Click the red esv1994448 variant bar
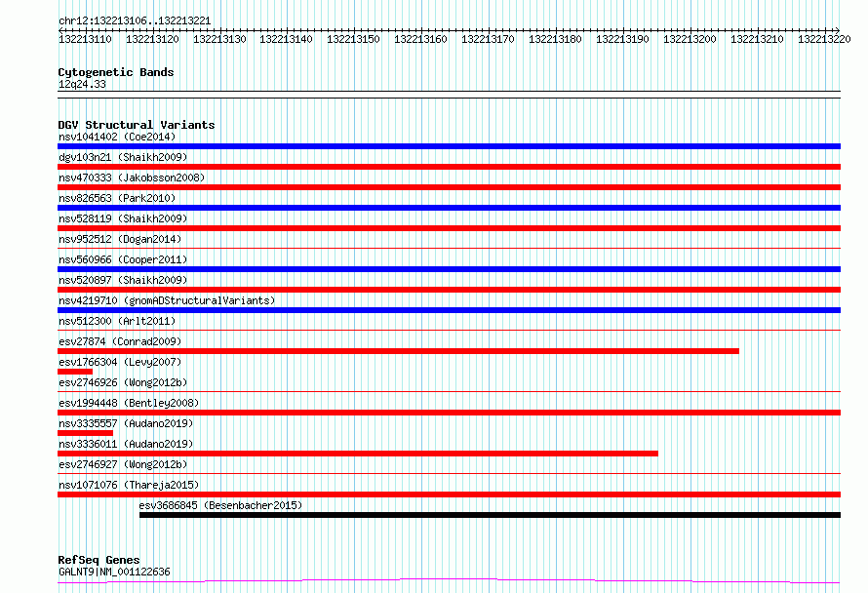This screenshot has height=593, width=868. [449, 413]
